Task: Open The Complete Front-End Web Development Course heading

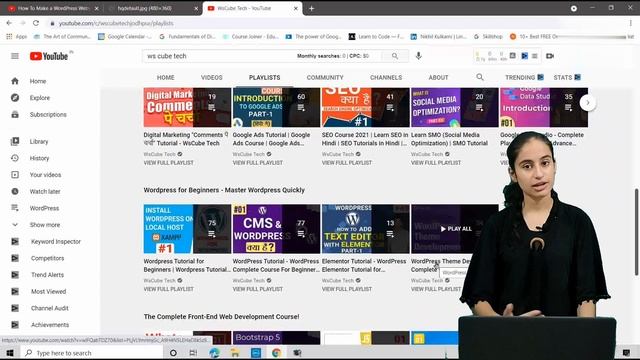Action: 221,317
